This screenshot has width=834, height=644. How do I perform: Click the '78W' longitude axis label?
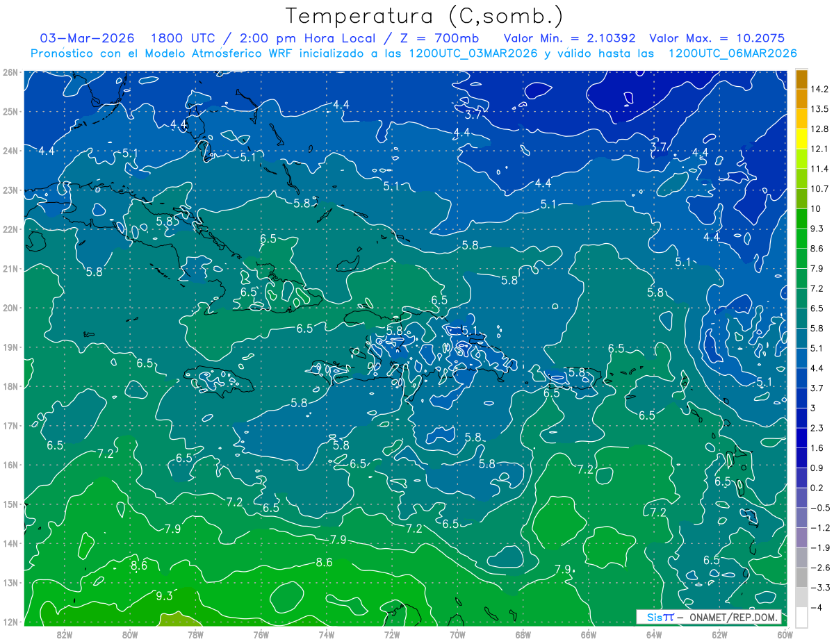tap(195, 634)
